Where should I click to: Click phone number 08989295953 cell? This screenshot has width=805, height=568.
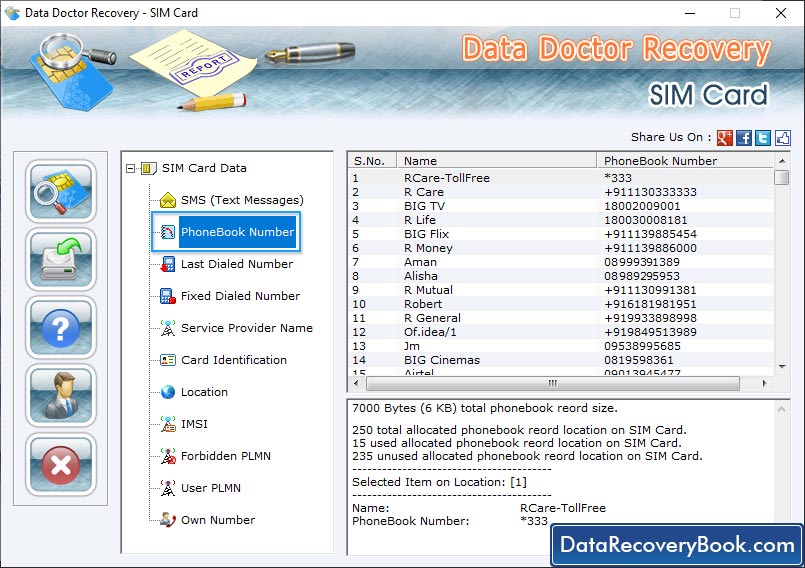642,276
